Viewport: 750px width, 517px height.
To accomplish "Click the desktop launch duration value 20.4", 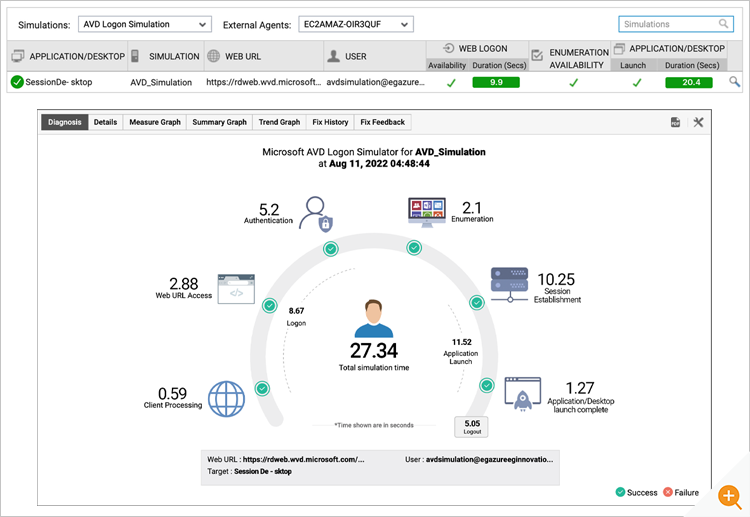I will point(689,82).
